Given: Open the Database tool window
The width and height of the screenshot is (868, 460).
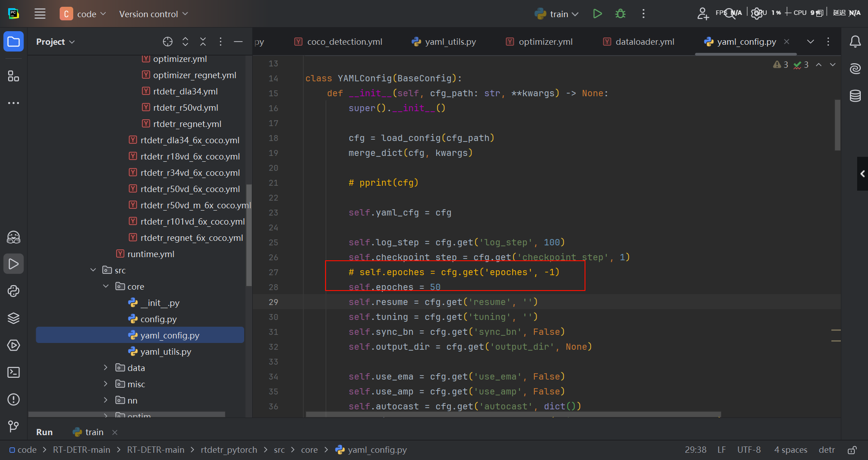Looking at the screenshot, I should tap(855, 96).
